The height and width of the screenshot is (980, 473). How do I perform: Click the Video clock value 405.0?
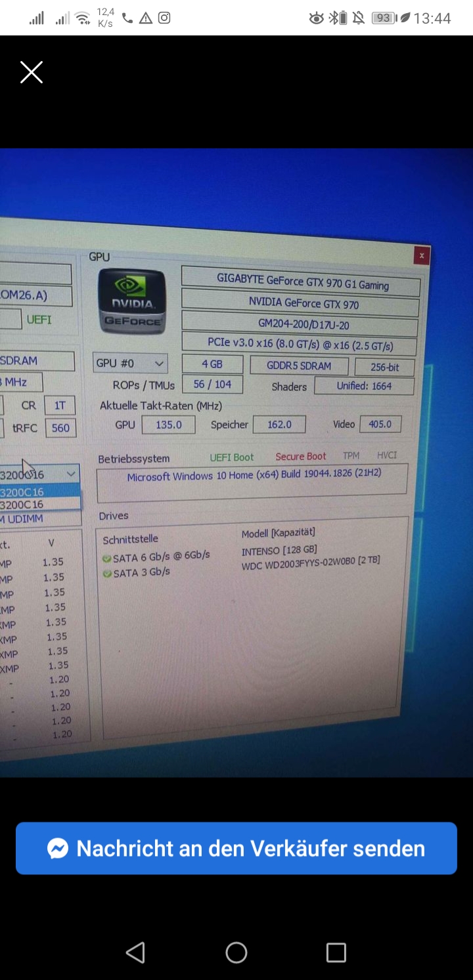coord(380,424)
